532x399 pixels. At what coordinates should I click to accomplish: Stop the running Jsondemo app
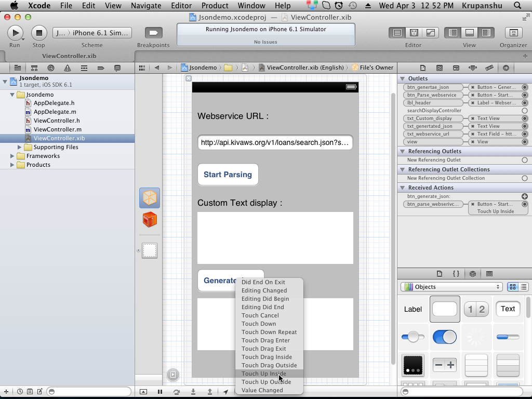[39, 33]
